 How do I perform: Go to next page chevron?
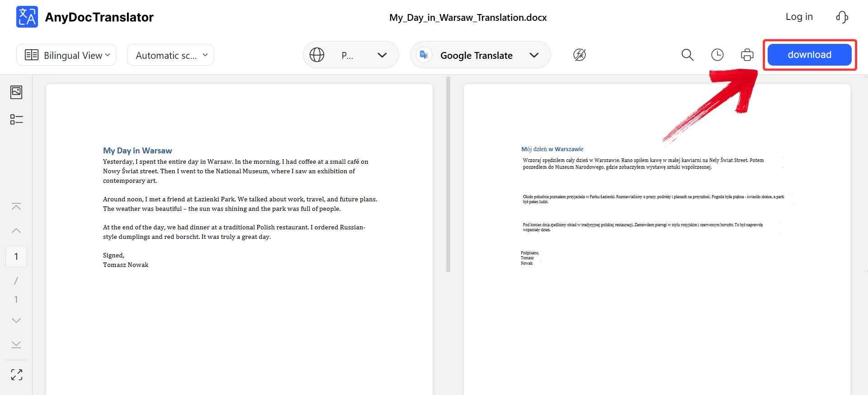(16, 320)
